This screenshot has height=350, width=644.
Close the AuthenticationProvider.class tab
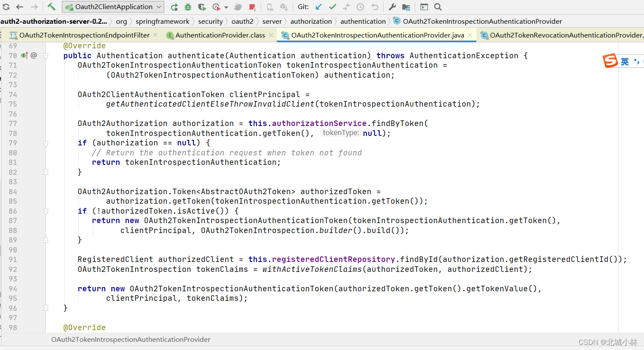click(271, 35)
